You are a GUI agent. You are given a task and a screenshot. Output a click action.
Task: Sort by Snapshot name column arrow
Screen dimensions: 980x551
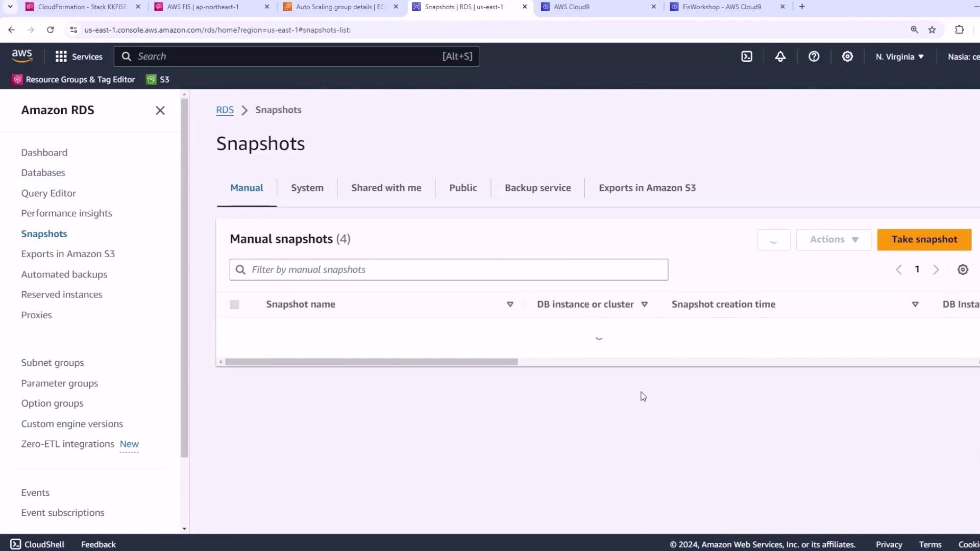point(509,305)
